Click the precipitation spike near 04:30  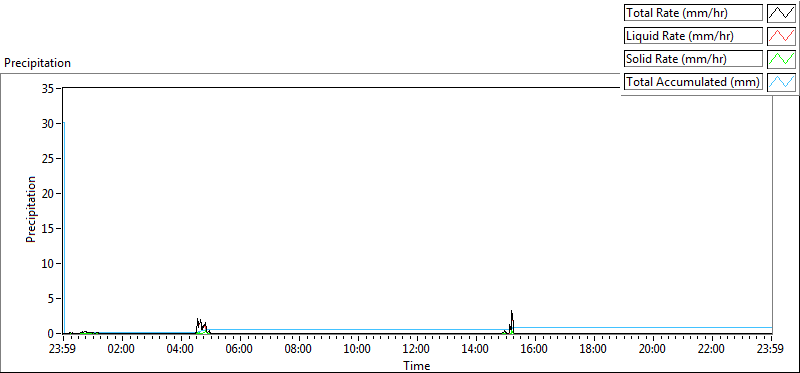[x=202, y=326]
